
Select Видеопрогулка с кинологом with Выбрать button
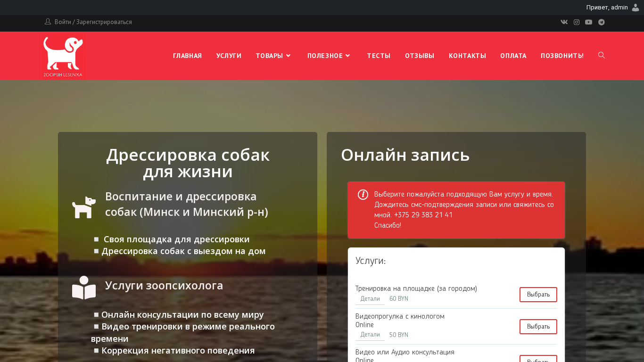click(538, 327)
